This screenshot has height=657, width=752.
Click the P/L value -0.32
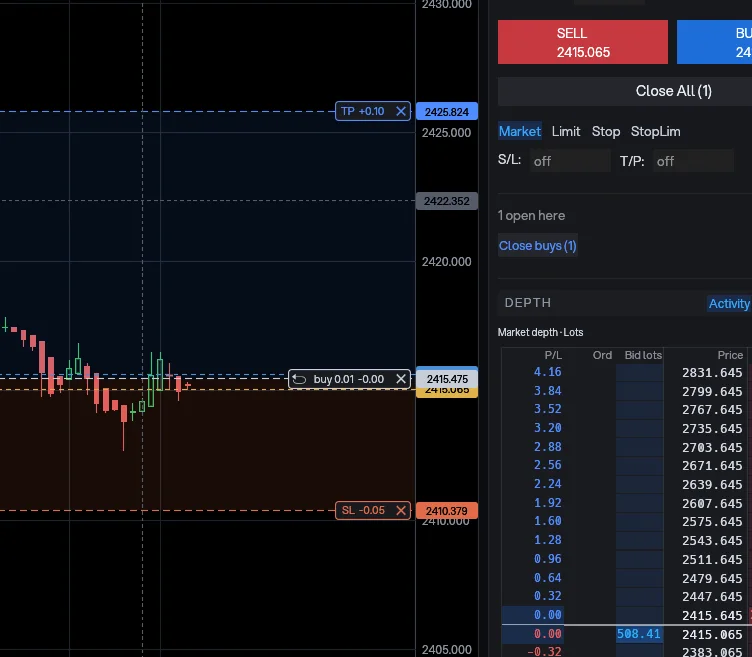(x=544, y=651)
